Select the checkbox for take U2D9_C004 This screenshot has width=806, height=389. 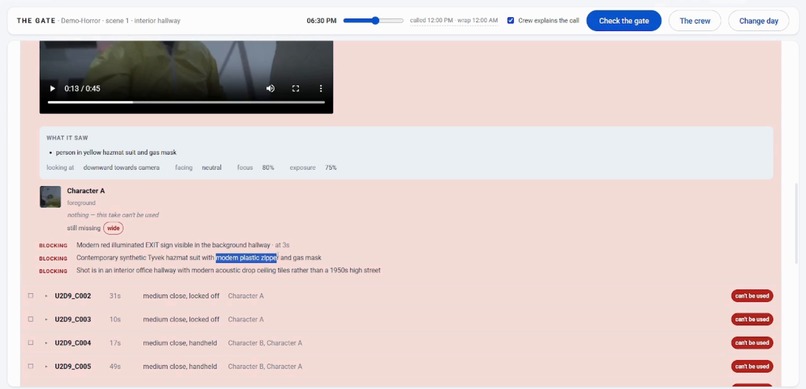point(31,343)
